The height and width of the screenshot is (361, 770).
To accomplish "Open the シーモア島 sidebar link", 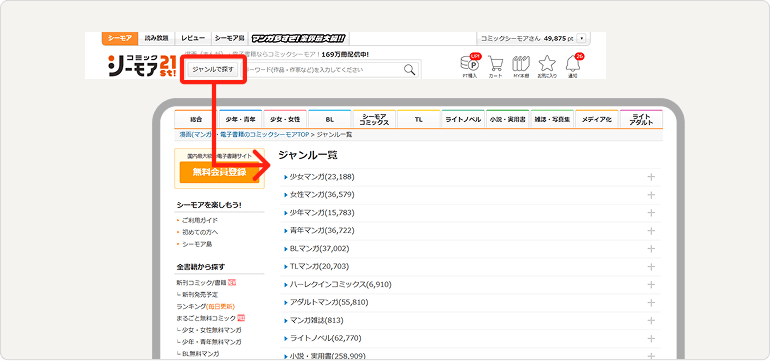I will (x=197, y=244).
